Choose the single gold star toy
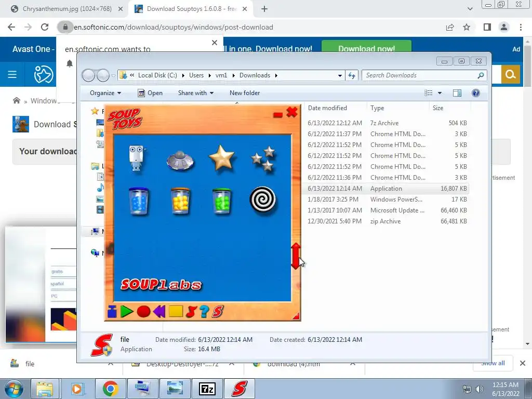The width and height of the screenshot is (532, 399). tap(221, 157)
